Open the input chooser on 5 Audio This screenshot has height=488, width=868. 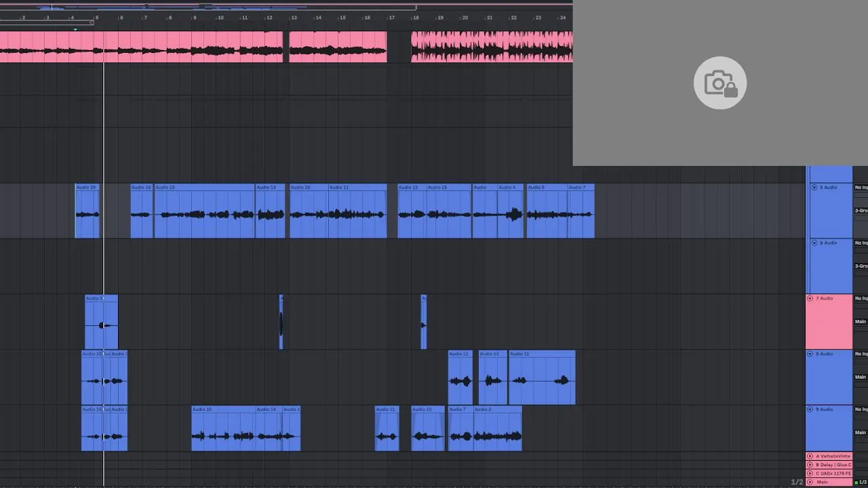(x=861, y=187)
